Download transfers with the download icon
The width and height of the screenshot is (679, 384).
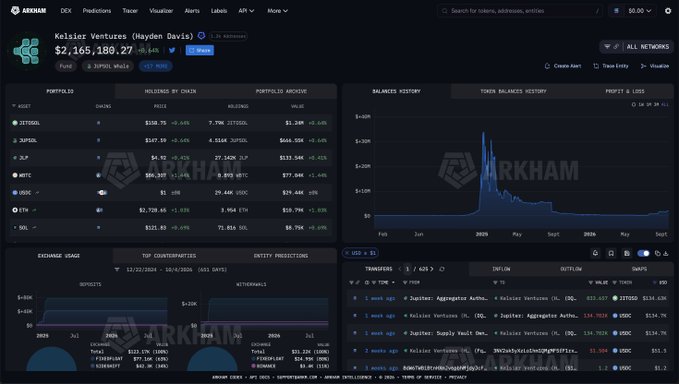(666, 253)
